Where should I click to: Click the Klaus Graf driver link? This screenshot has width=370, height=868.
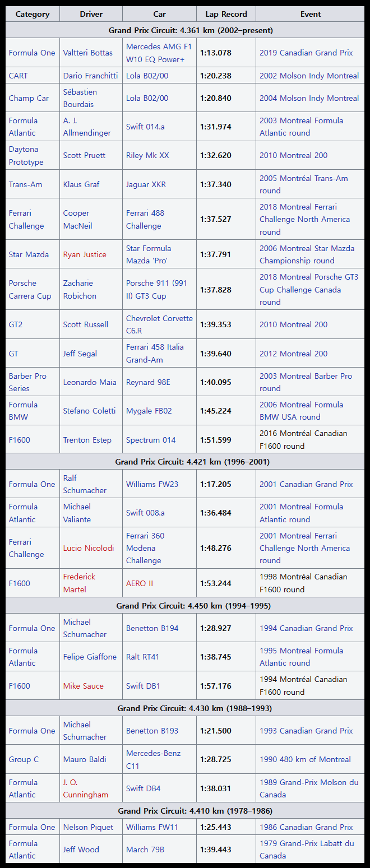coord(81,184)
